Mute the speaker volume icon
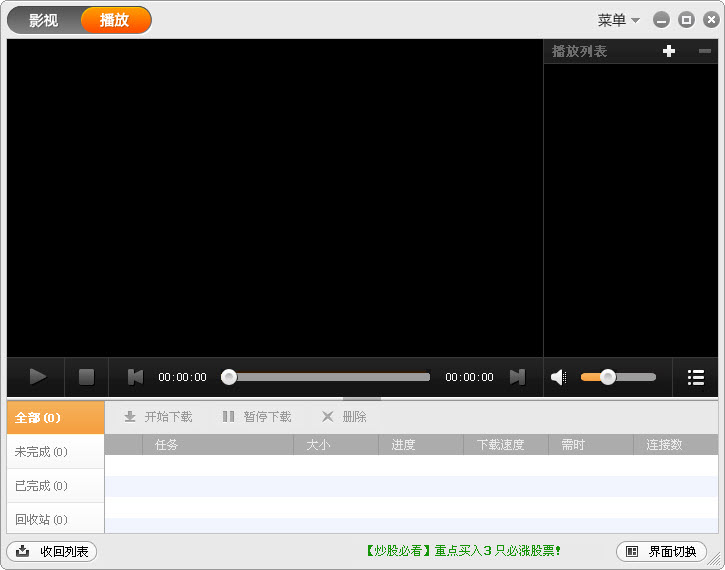Screen dimensions: 725x570 559,377
